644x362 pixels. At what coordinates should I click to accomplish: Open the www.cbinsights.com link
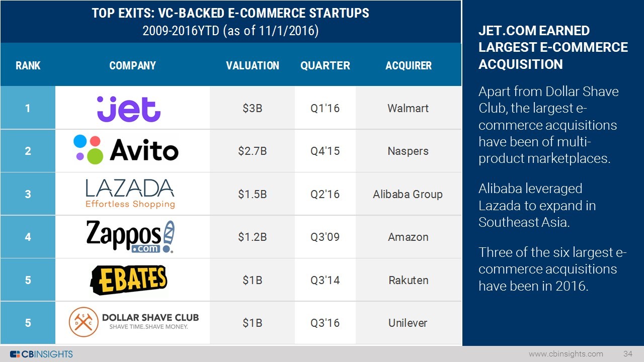566,354
